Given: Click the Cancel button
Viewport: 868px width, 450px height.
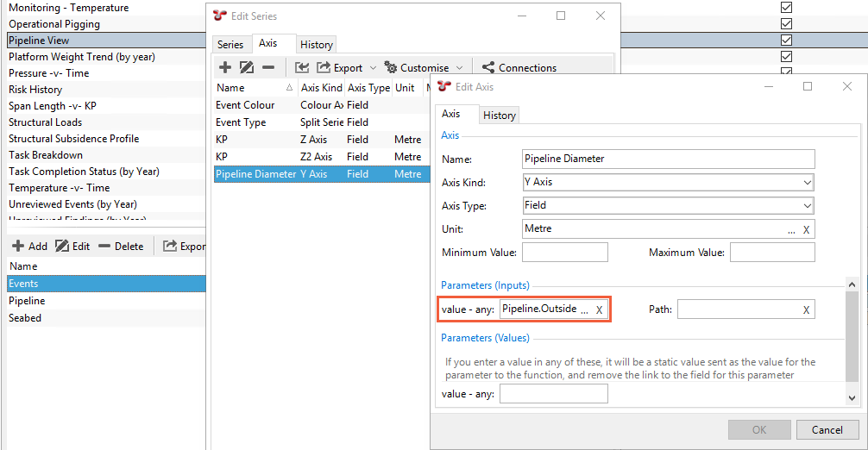Looking at the screenshot, I should point(827,429).
